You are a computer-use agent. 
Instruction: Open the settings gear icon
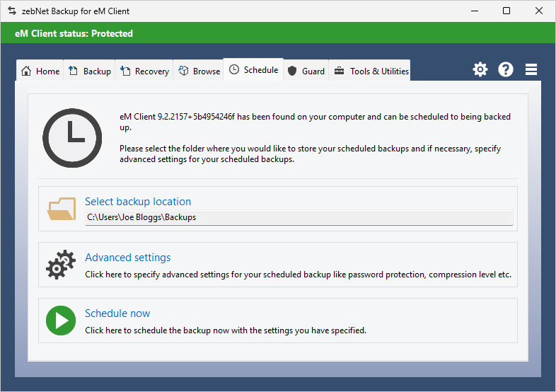[480, 69]
